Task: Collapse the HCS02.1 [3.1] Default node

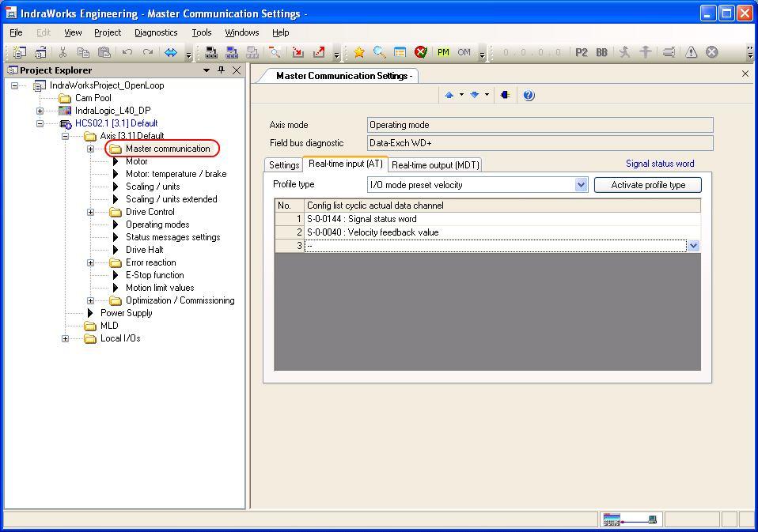Action: (x=40, y=123)
